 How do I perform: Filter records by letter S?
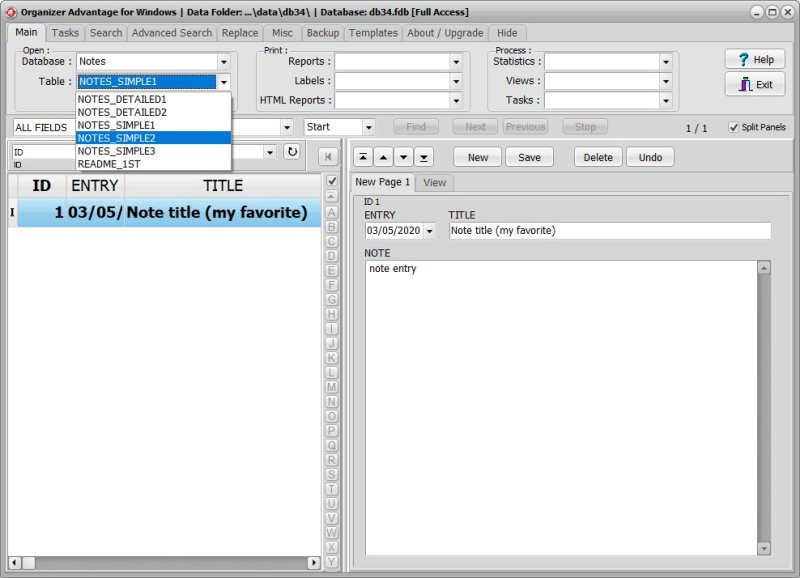pyautogui.click(x=332, y=474)
